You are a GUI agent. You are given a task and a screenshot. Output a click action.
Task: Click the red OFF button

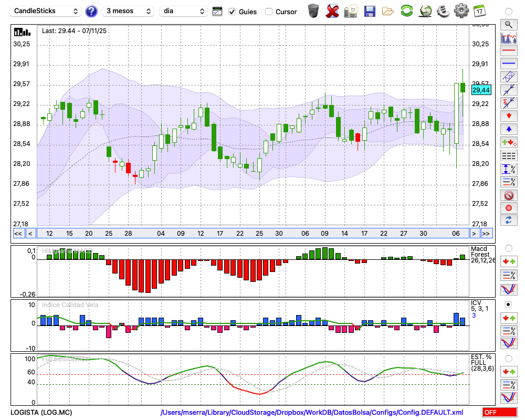point(499,413)
